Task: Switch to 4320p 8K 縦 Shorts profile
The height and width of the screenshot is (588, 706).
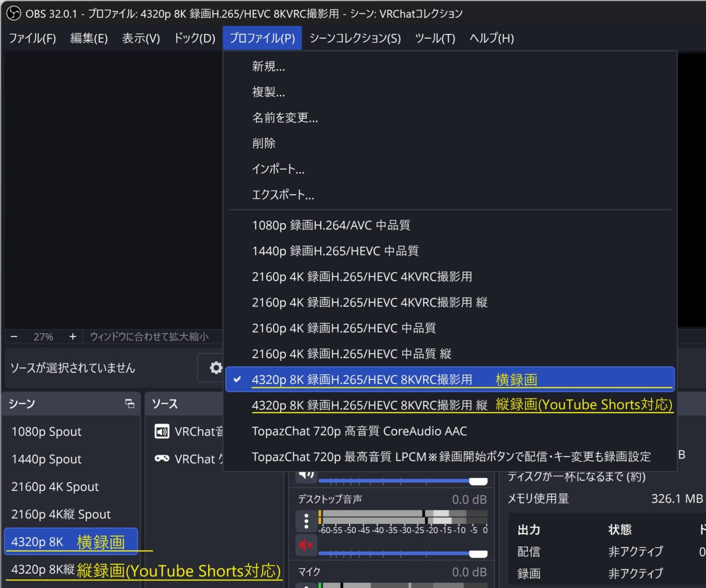Action: (x=370, y=405)
